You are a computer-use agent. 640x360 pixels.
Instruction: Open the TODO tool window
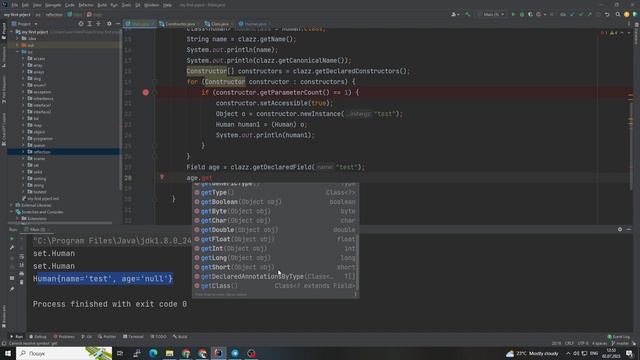click(x=158, y=337)
